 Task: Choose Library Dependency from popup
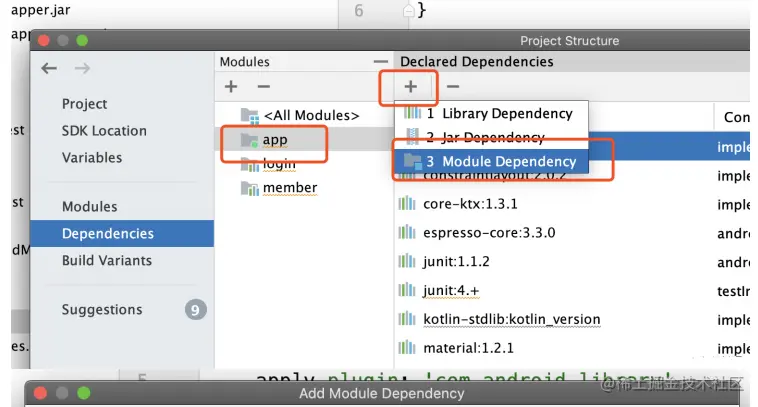coord(492,113)
